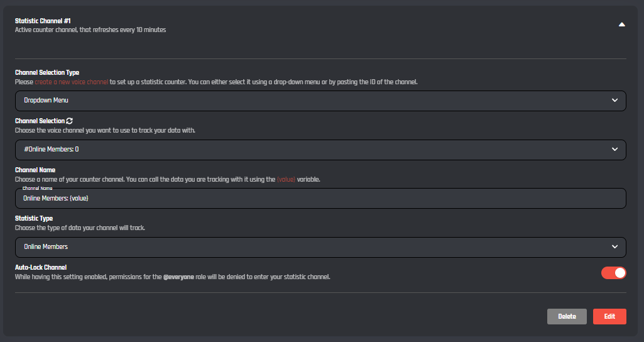644x342 pixels.
Task: Click the 'Active counter channel' subtitle text
Action: [90, 30]
